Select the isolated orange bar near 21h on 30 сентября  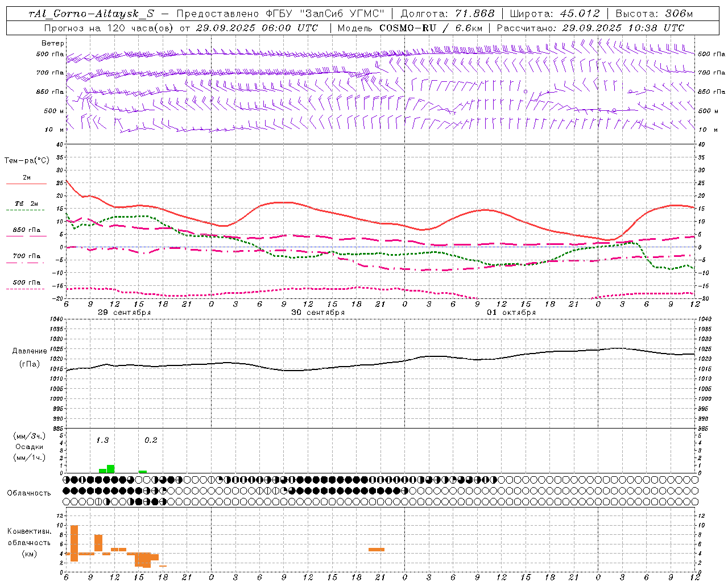377,550
